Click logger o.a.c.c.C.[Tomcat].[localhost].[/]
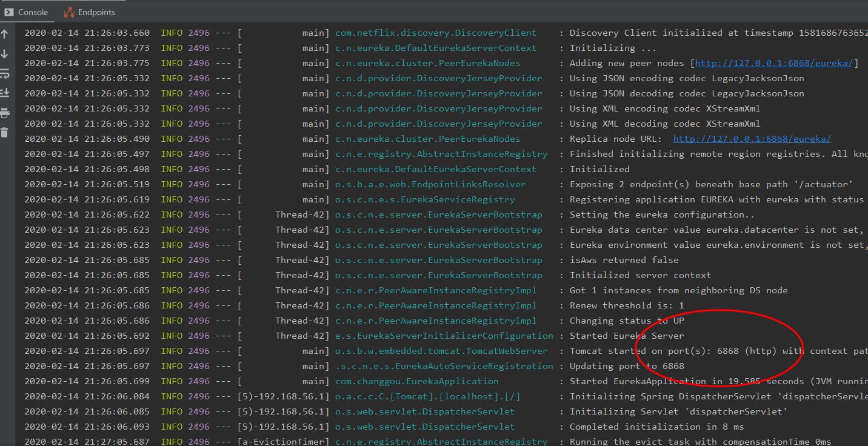This screenshot has width=868, height=446. 428,396
